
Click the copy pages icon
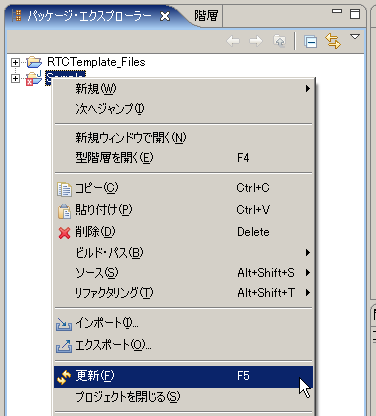pos(64,189)
